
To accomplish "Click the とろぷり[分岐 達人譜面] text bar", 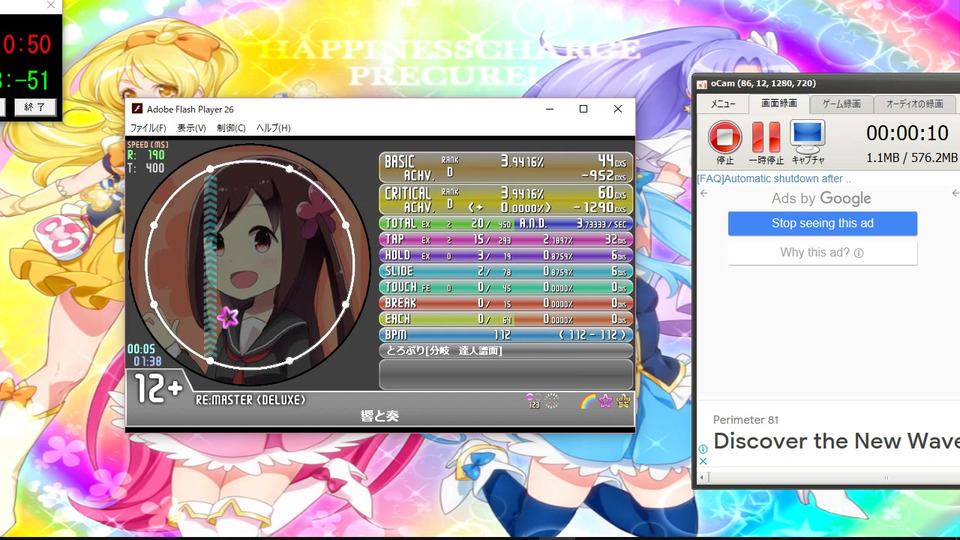I will [x=506, y=351].
